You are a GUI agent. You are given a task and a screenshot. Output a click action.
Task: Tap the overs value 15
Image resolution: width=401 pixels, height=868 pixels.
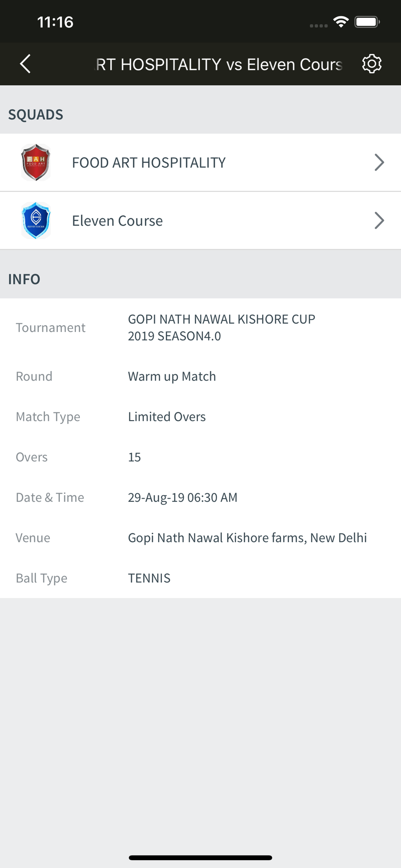[x=134, y=457]
